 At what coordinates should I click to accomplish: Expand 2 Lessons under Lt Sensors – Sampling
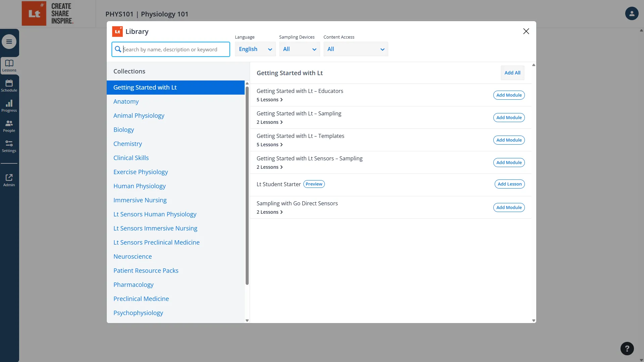click(269, 167)
